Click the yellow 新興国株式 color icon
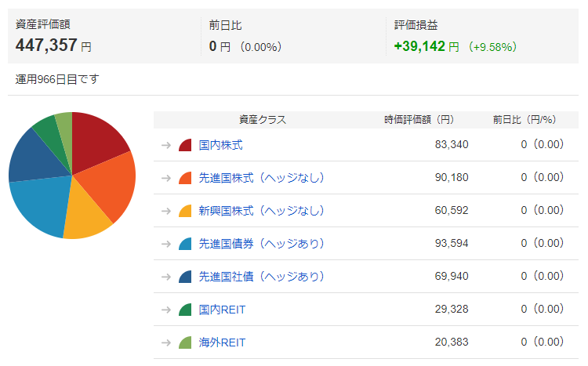Viewport: 588px width, 366px height. pyautogui.click(x=185, y=211)
